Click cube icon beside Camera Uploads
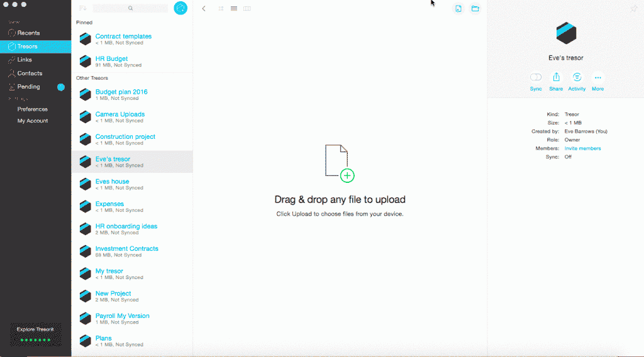Image resolution: width=644 pixels, height=357 pixels. point(85,117)
